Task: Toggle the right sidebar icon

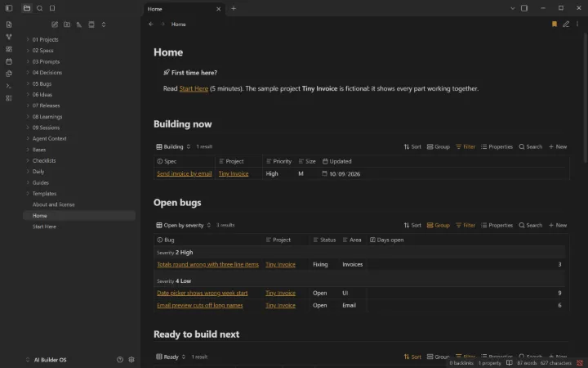Action: [524, 8]
